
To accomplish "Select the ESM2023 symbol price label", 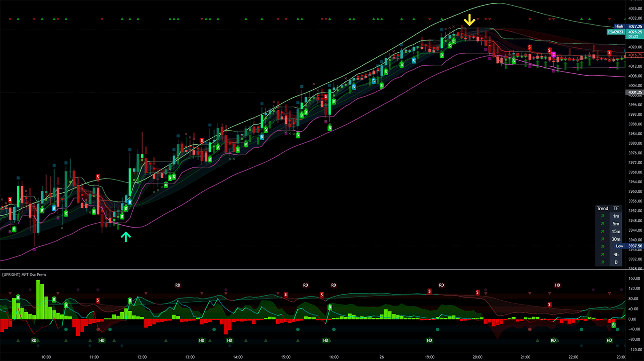I will [x=616, y=32].
